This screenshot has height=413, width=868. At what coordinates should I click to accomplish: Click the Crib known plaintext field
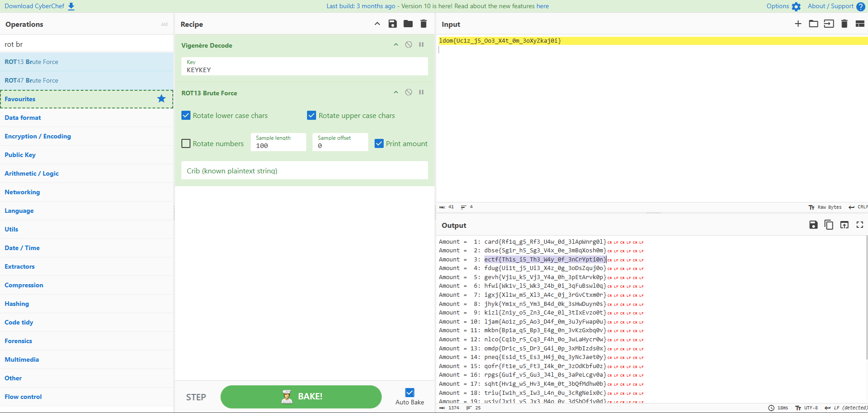pos(305,170)
